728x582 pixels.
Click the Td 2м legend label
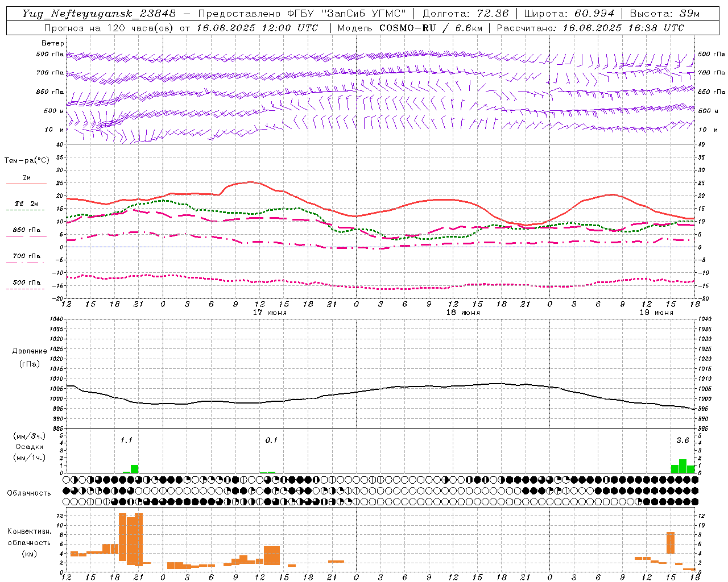click(27, 203)
